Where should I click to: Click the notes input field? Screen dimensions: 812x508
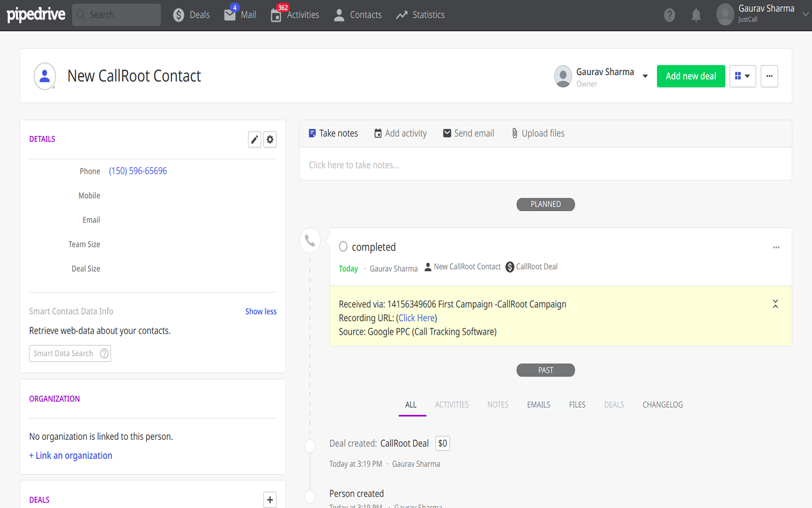pyautogui.click(x=545, y=165)
